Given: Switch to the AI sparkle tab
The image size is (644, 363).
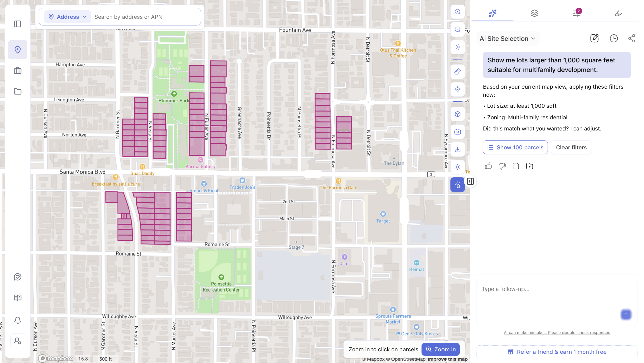Looking at the screenshot, I should [x=492, y=13].
